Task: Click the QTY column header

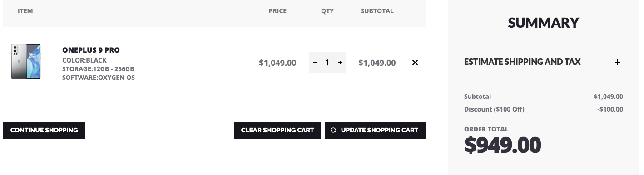Action: tap(327, 11)
